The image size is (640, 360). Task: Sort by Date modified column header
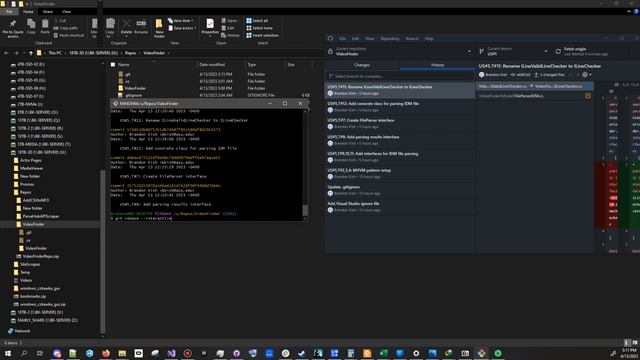[x=221, y=64]
